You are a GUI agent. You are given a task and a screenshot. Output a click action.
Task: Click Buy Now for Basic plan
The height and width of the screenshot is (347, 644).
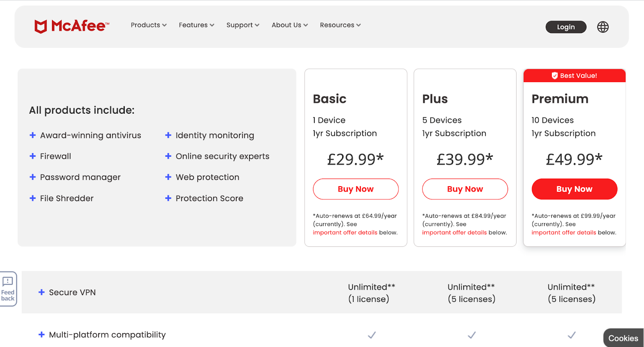(x=356, y=189)
